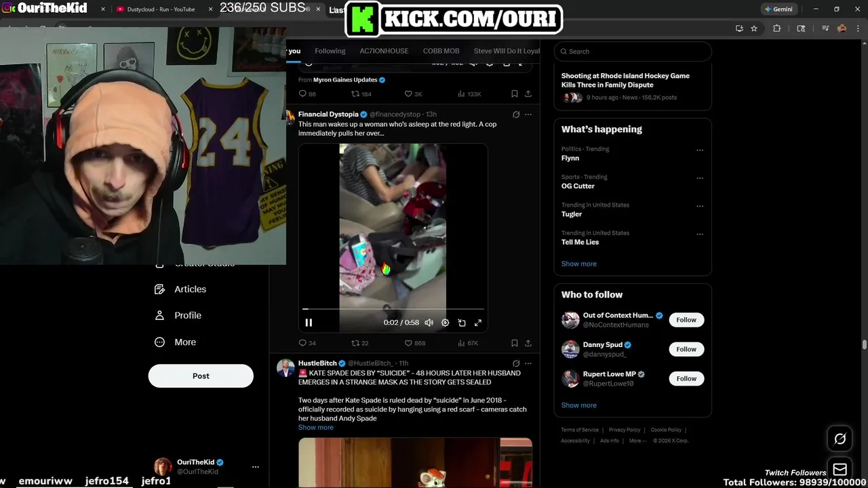The width and height of the screenshot is (868, 488).
Task: Repost the Financial Dystopia post
Action: pyautogui.click(x=359, y=343)
